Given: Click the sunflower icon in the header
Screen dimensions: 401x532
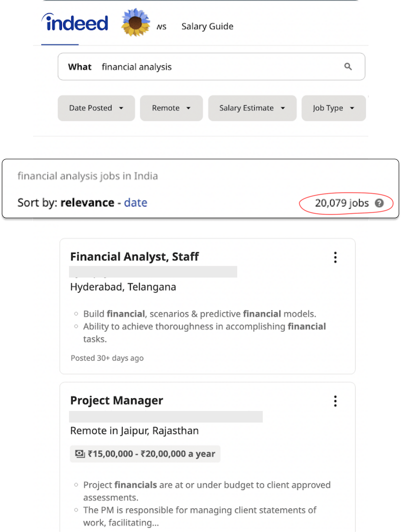Looking at the screenshot, I should pos(135,23).
